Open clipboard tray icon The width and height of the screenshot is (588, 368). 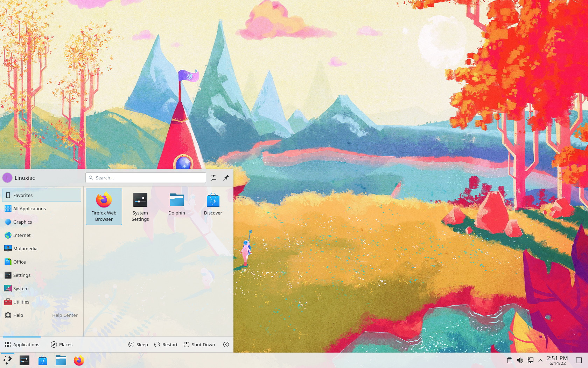point(510,360)
